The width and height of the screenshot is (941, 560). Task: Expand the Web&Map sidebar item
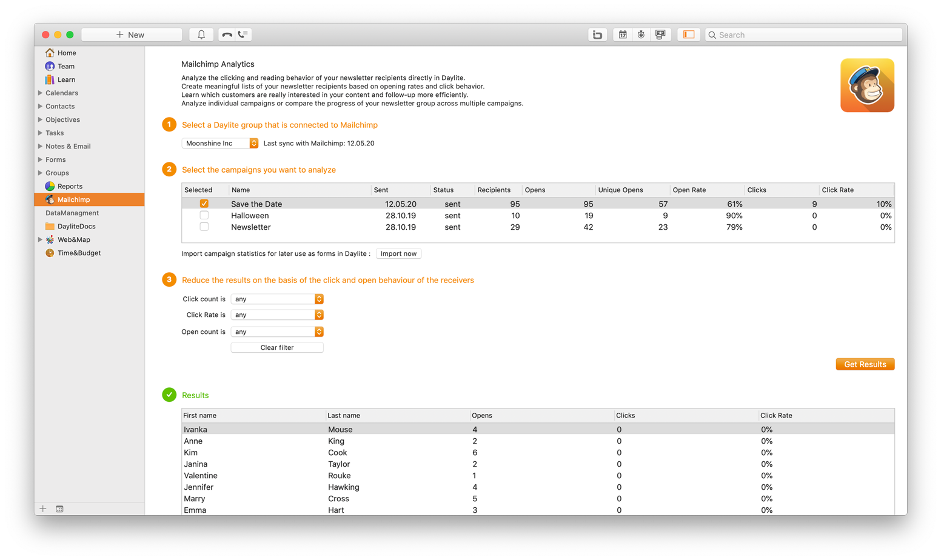40,239
